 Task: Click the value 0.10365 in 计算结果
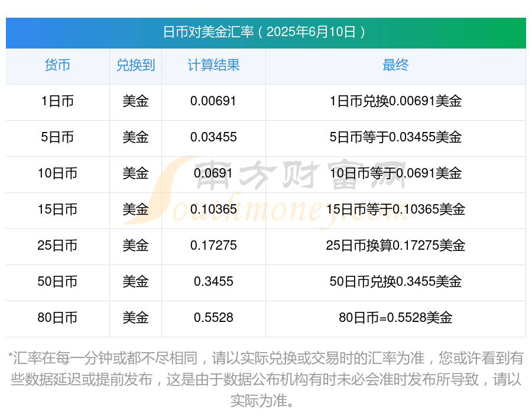tap(213, 209)
